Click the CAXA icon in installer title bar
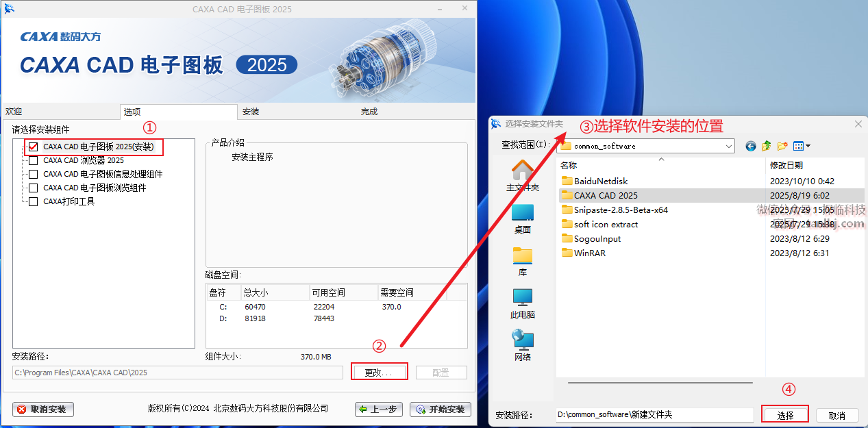 (10, 9)
